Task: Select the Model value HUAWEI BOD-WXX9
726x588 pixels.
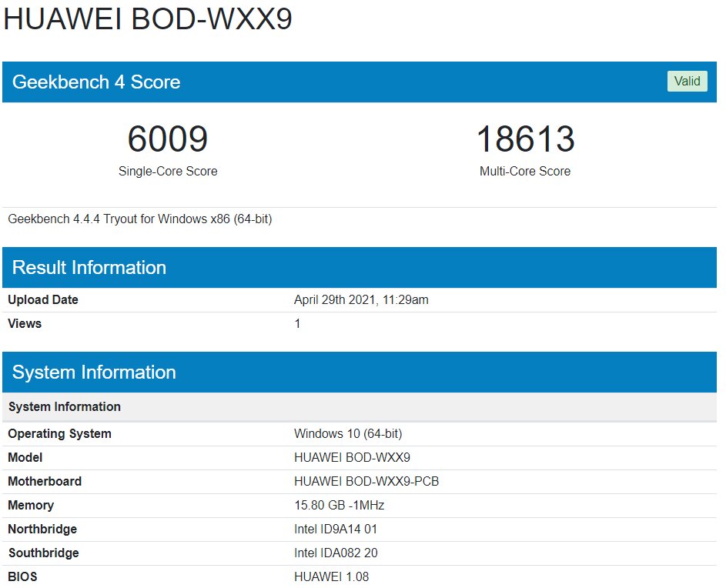Action: [352, 457]
